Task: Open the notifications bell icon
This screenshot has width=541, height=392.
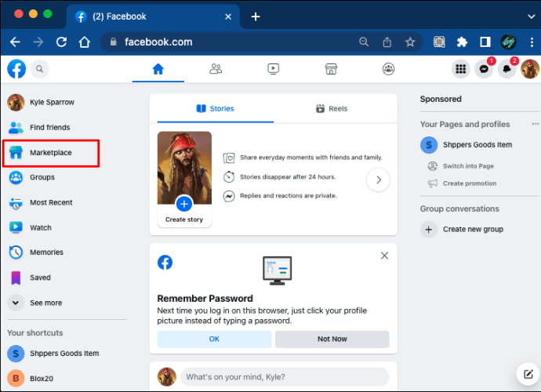Action: pos(507,69)
